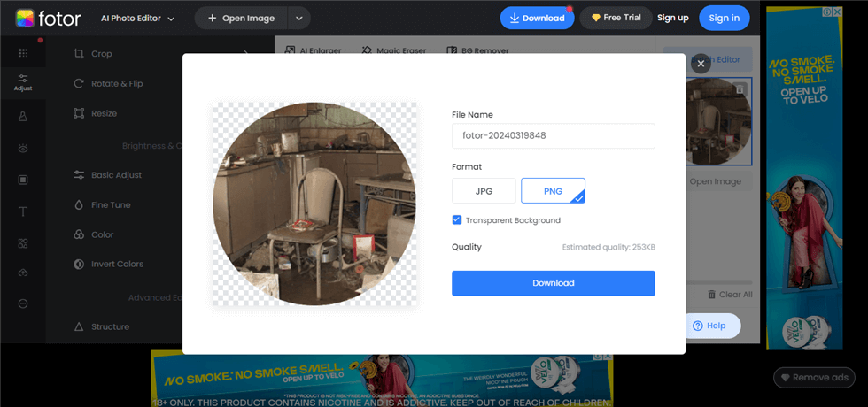Open the More ellipsis sidebar icon

pos(23,303)
